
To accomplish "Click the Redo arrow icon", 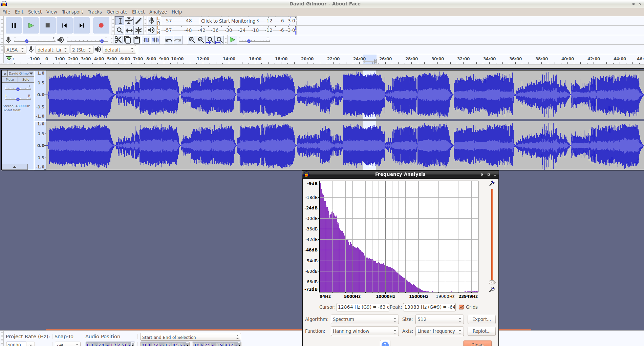I will click(178, 40).
